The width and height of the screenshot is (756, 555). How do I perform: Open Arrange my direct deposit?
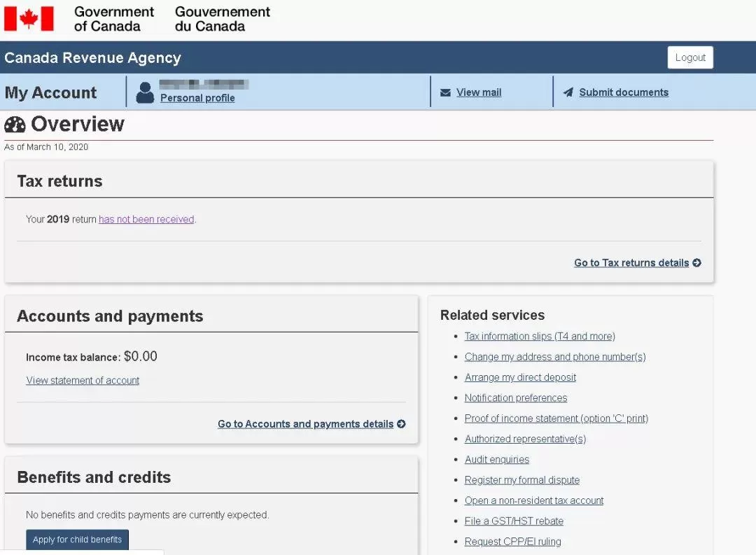click(x=520, y=377)
